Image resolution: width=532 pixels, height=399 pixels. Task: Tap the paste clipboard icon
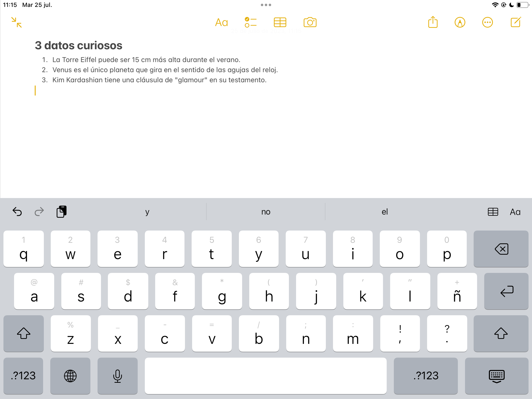click(62, 212)
